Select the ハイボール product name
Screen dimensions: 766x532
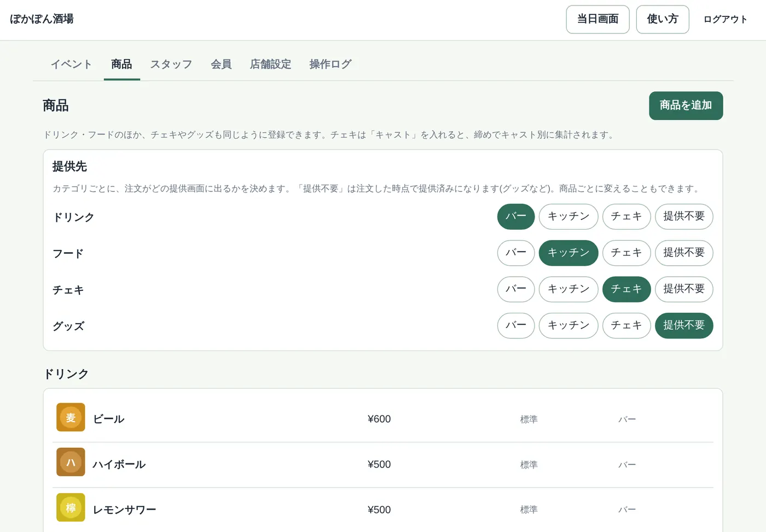click(x=119, y=464)
